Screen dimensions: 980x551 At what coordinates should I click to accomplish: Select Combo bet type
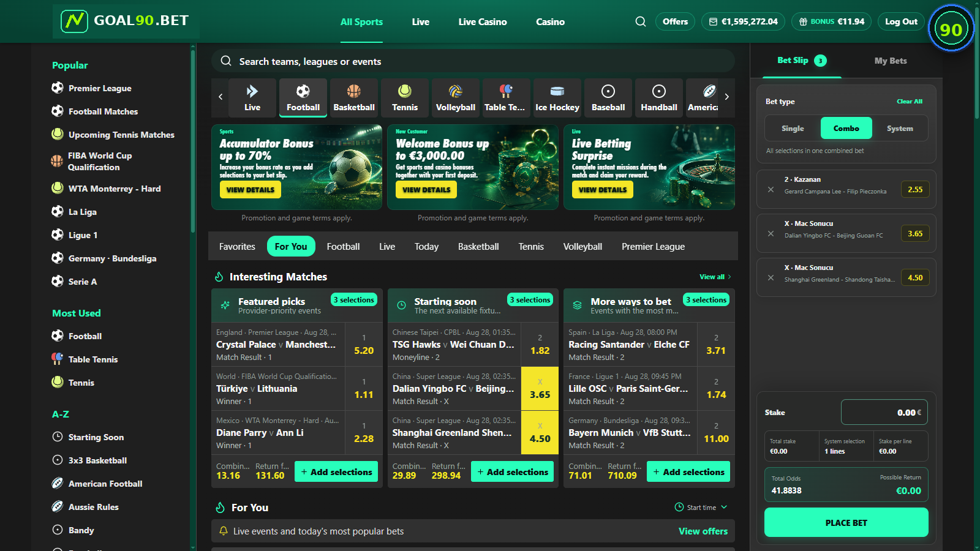tap(846, 129)
